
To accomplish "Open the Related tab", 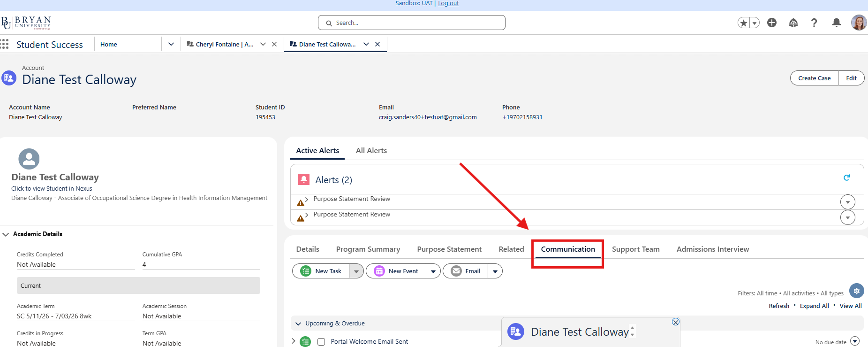I will pyautogui.click(x=511, y=249).
